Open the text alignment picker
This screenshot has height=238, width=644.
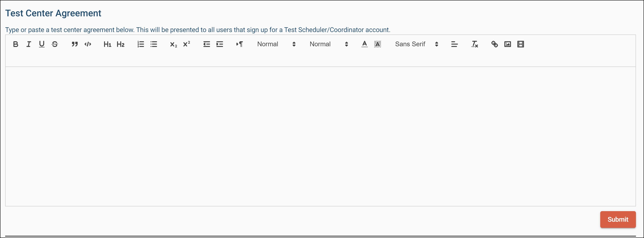tap(454, 44)
